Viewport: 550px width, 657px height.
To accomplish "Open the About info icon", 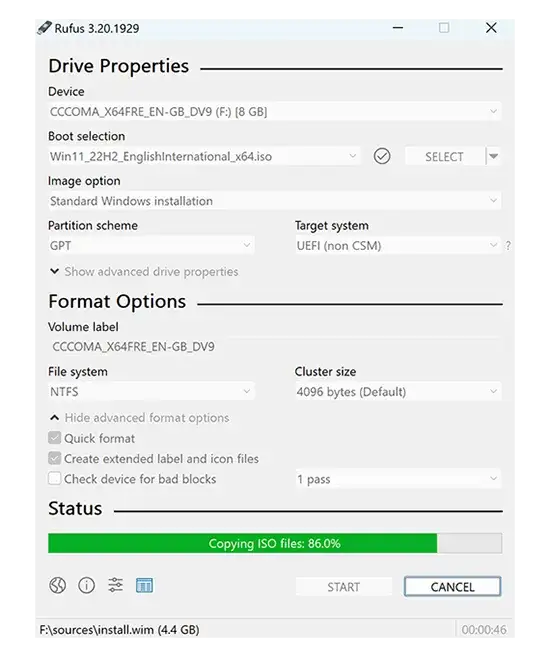I will pos(87,585).
